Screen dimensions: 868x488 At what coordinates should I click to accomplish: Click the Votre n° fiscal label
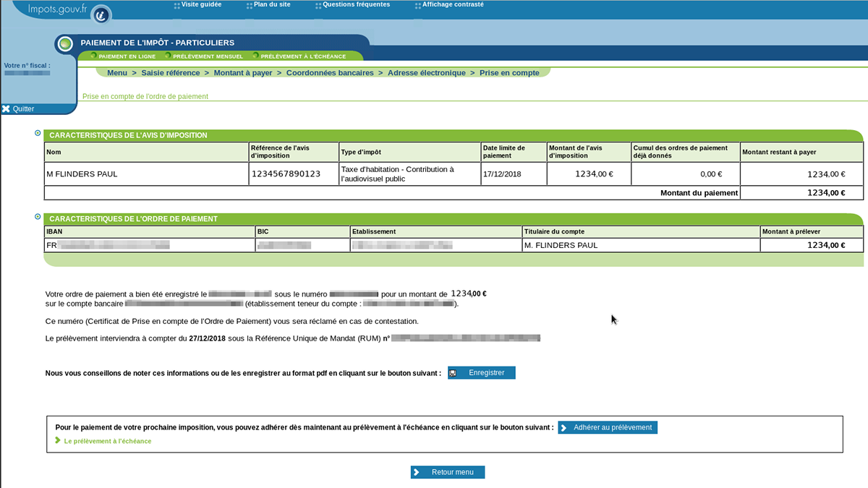click(x=27, y=65)
